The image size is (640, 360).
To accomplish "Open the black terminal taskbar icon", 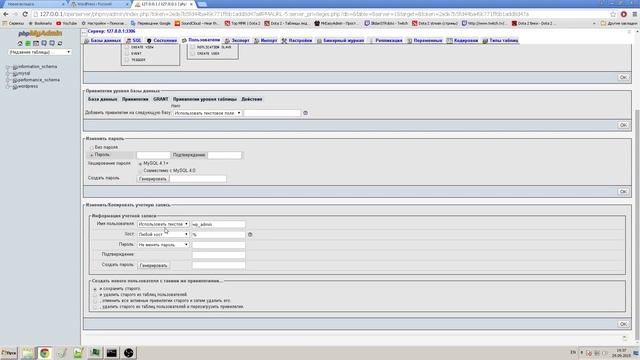I will [111, 353].
